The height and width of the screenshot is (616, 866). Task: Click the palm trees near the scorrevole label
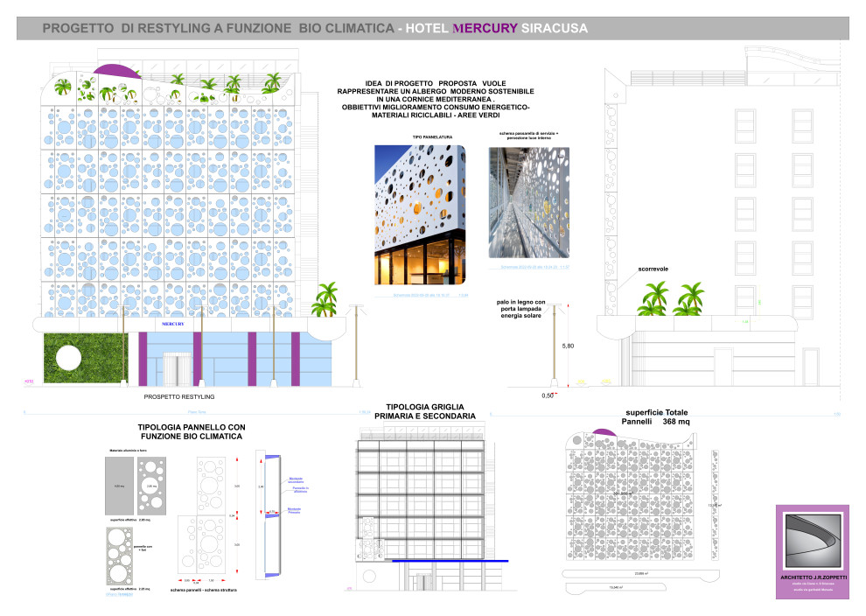(x=672, y=299)
